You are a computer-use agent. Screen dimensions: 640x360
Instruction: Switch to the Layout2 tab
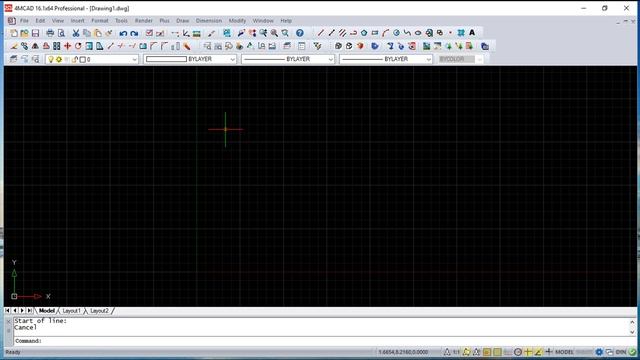[x=100, y=311]
